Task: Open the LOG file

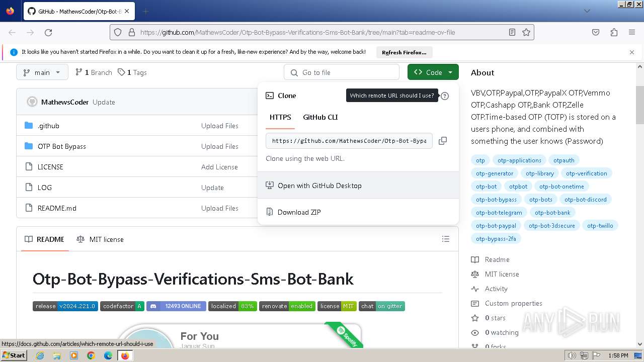Action: pos(45,188)
